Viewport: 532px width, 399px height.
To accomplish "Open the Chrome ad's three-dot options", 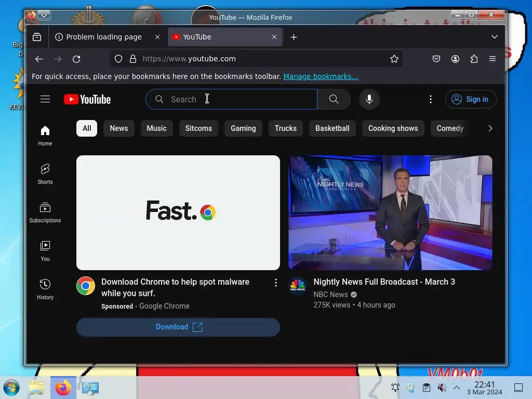I will point(275,283).
